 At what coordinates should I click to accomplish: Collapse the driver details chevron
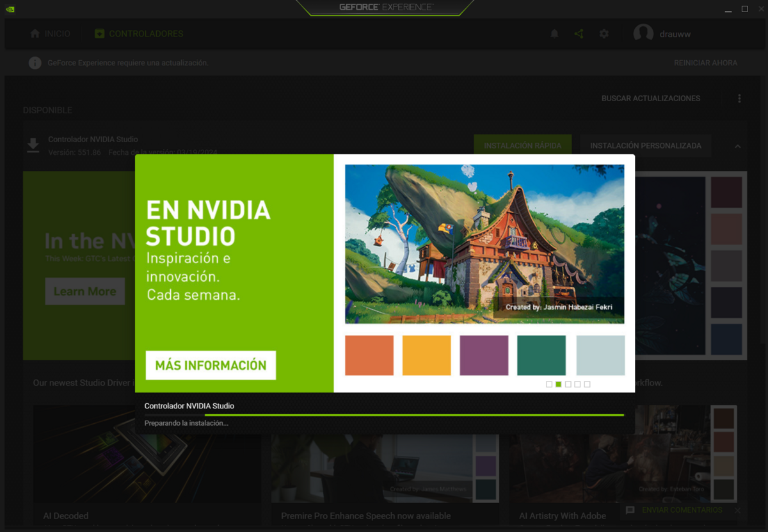coord(737,146)
